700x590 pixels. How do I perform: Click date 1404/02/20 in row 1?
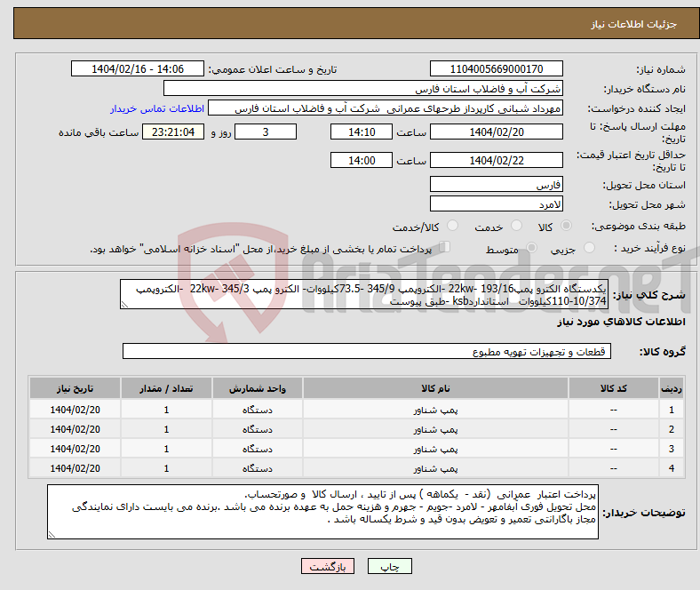pyautogui.click(x=75, y=410)
